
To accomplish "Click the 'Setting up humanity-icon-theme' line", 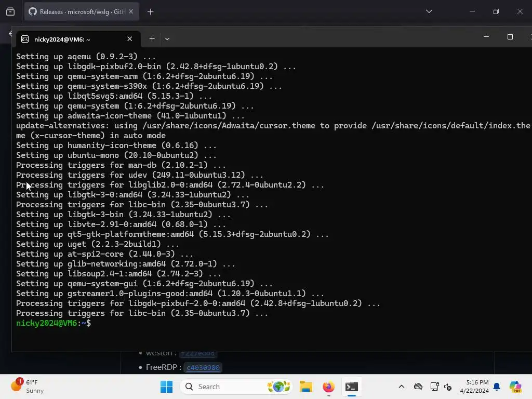I will (x=116, y=145).
